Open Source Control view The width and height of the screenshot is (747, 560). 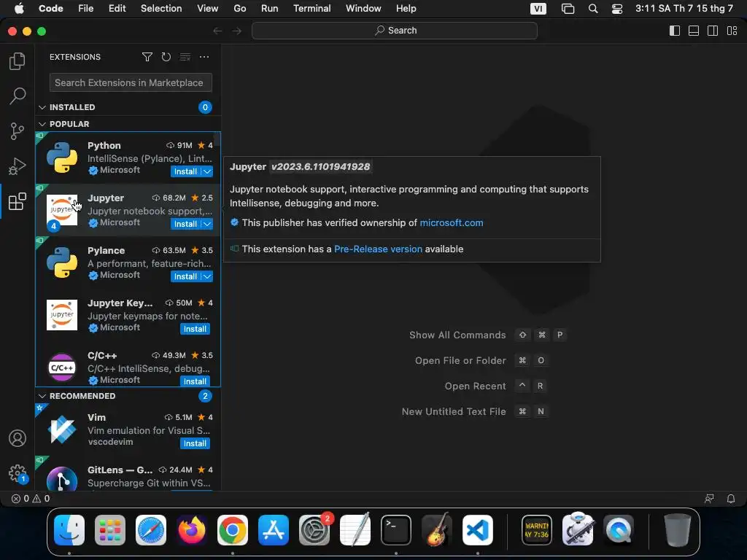tap(18, 131)
